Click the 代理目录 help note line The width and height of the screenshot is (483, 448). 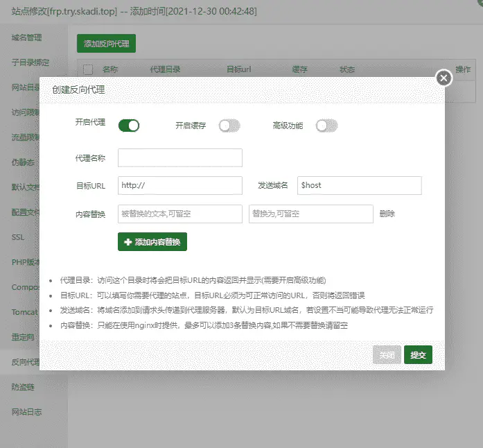193,280
